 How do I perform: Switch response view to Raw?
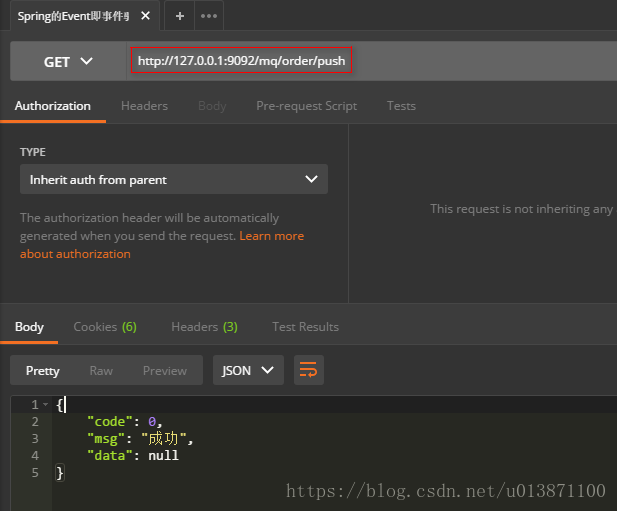tap(101, 370)
